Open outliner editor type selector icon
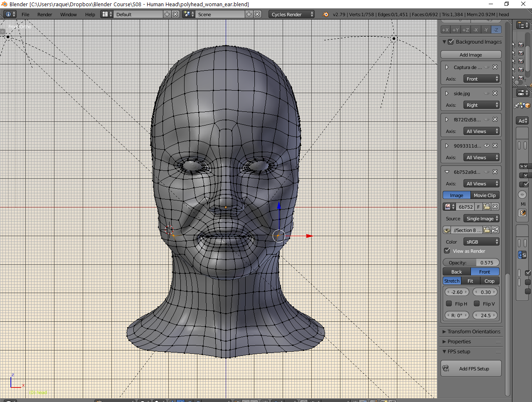This screenshot has height=402, width=532. click(522, 25)
